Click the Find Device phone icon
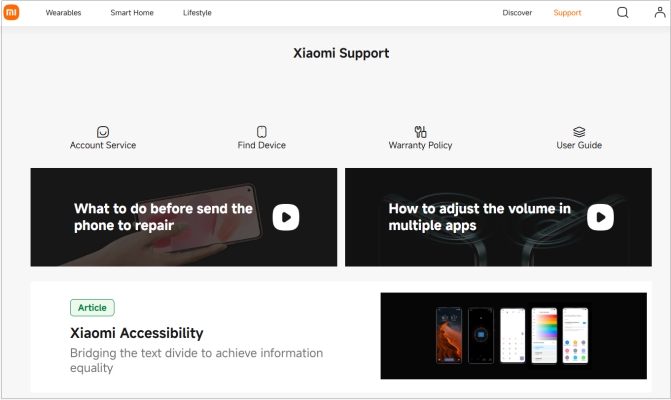Image resolution: width=671 pixels, height=400 pixels. 261,131
